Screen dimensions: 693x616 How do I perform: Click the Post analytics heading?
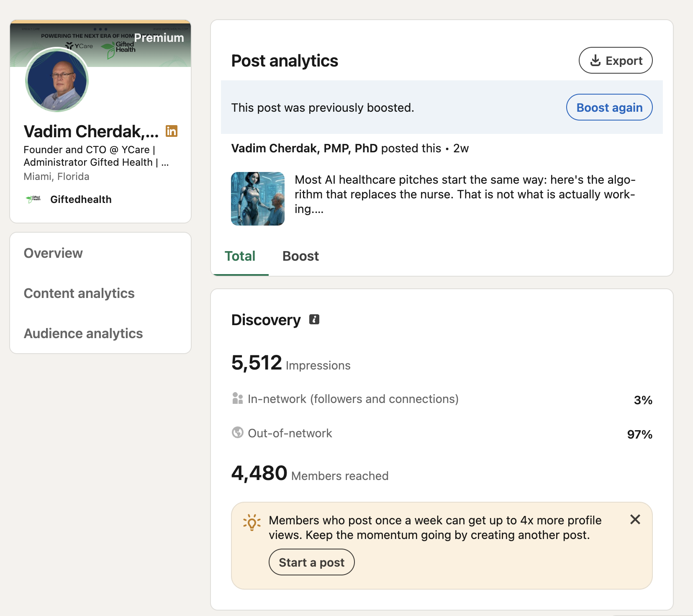click(285, 61)
